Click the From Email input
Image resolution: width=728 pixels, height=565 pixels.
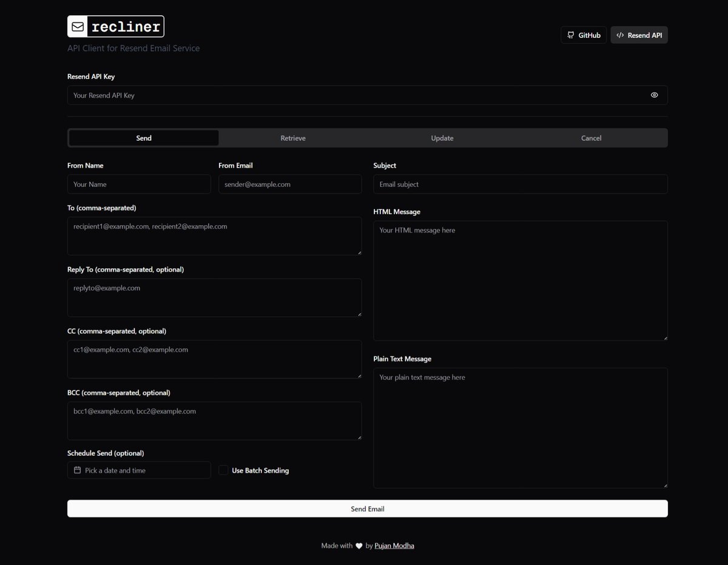point(290,184)
